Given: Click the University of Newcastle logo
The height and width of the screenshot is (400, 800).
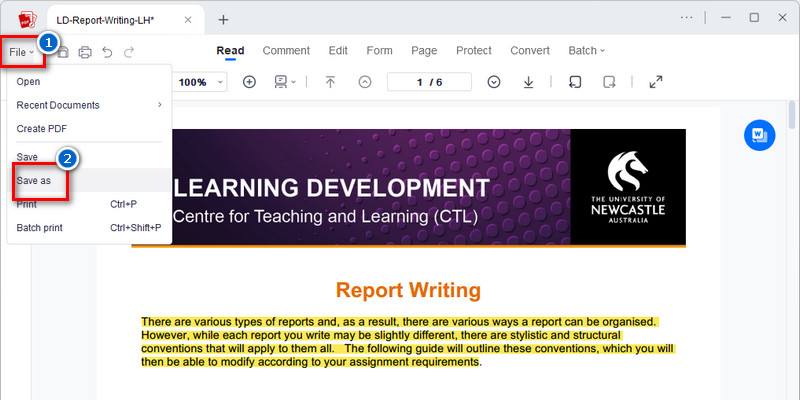Looking at the screenshot, I should point(628,187).
